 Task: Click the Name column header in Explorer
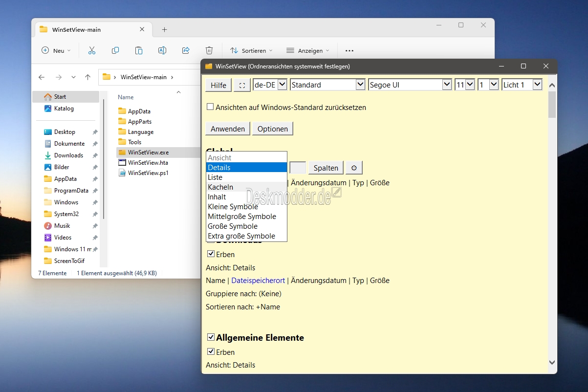(x=126, y=97)
